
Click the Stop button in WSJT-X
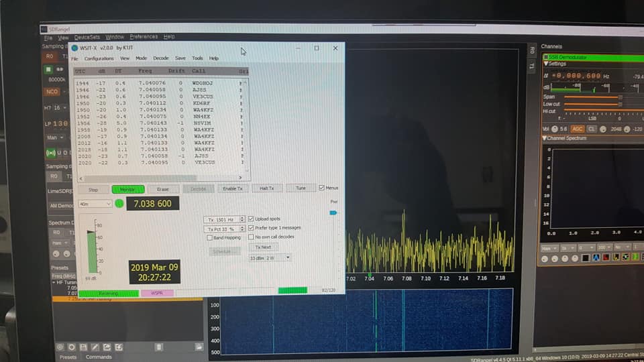tap(93, 190)
